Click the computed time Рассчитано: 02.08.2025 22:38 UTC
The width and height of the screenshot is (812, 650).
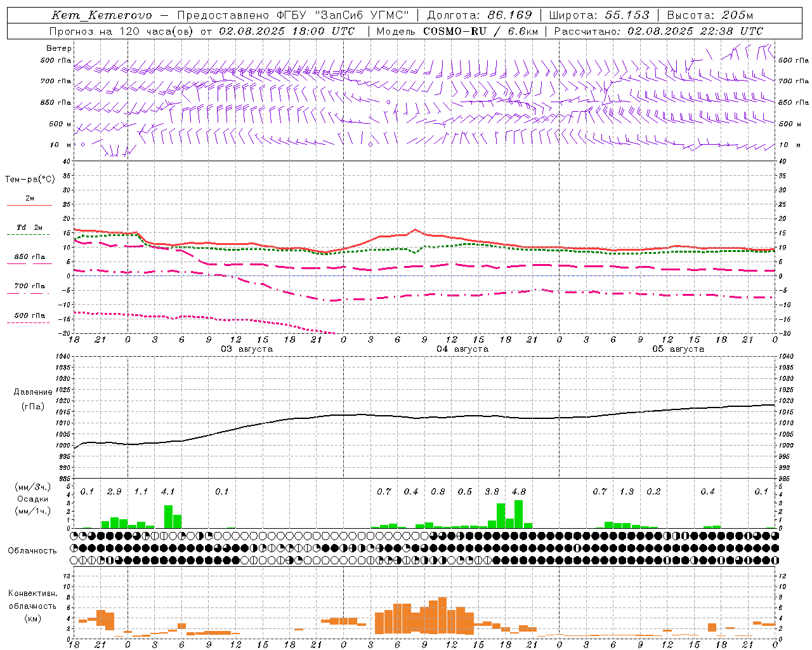pos(658,31)
